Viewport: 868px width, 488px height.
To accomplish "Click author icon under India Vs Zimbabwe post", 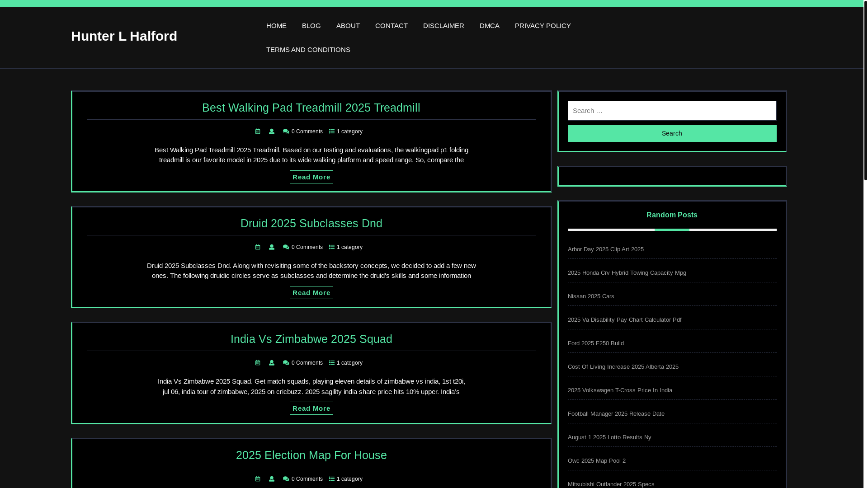I will click(x=272, y=363).
